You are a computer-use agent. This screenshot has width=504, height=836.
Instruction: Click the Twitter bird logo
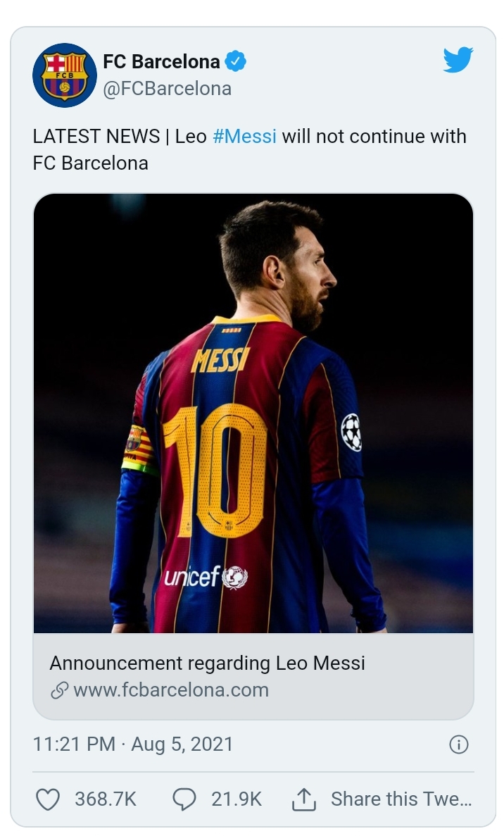coord(458,61)
